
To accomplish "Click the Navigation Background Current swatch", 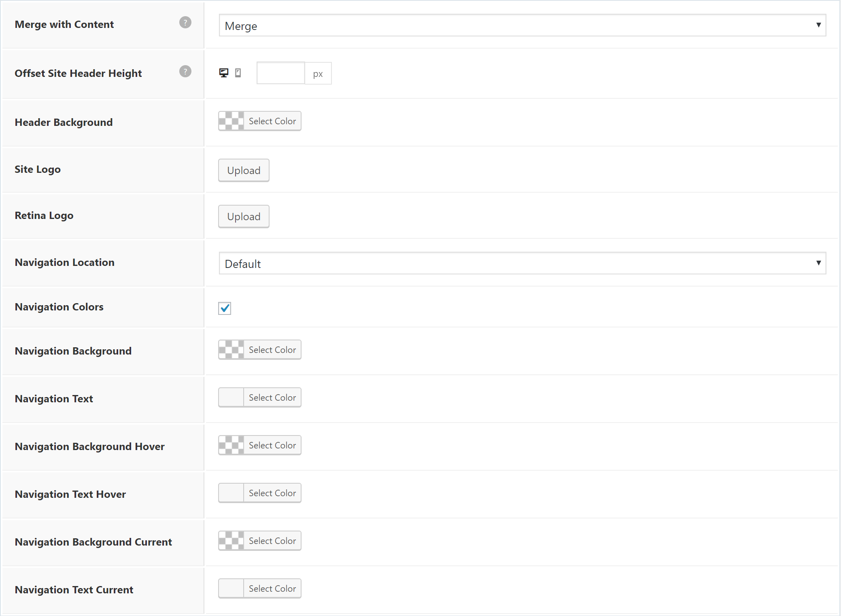I will tap(231, 541).
